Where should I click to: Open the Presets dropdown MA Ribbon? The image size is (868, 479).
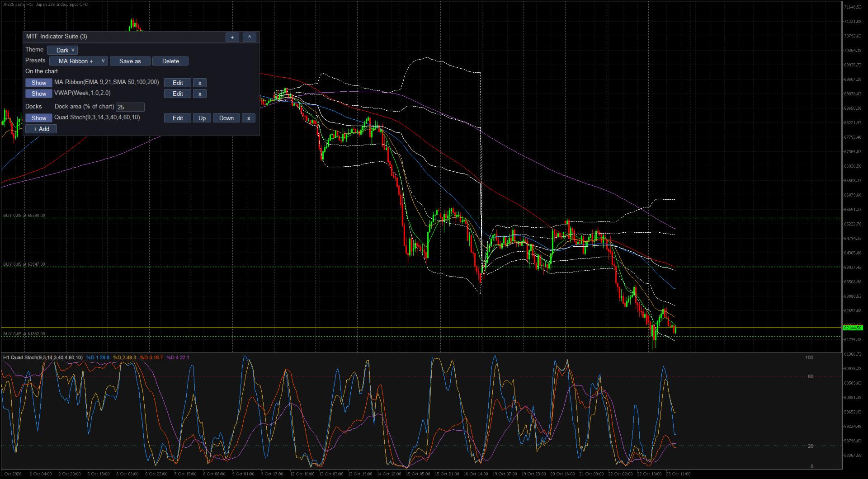click(78, 61)
